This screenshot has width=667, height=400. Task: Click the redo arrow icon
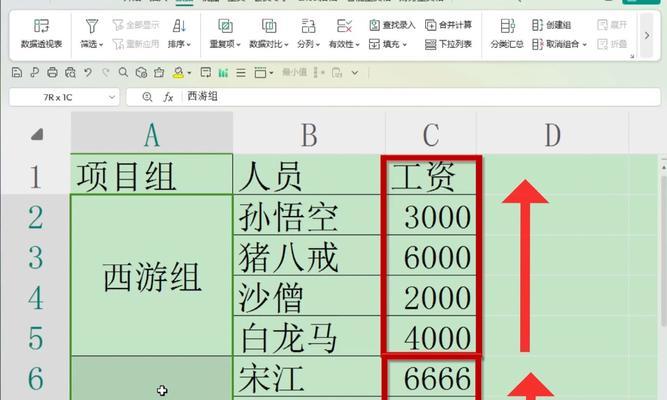105,73
